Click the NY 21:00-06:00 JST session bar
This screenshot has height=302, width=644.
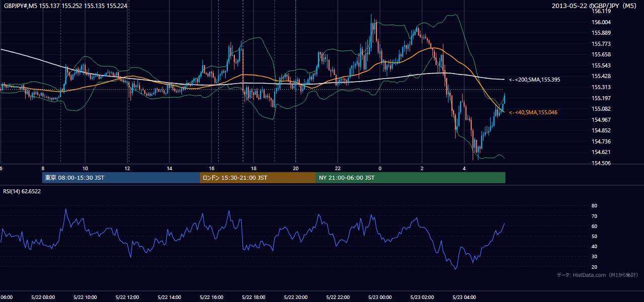coord(411,178)
